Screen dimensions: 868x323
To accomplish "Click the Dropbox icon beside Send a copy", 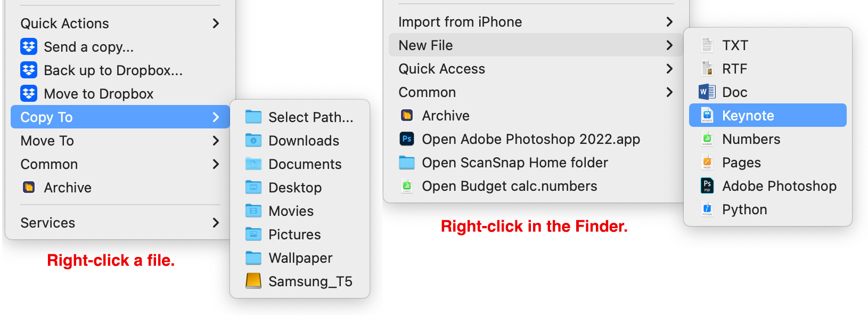I will click(29, 47).
